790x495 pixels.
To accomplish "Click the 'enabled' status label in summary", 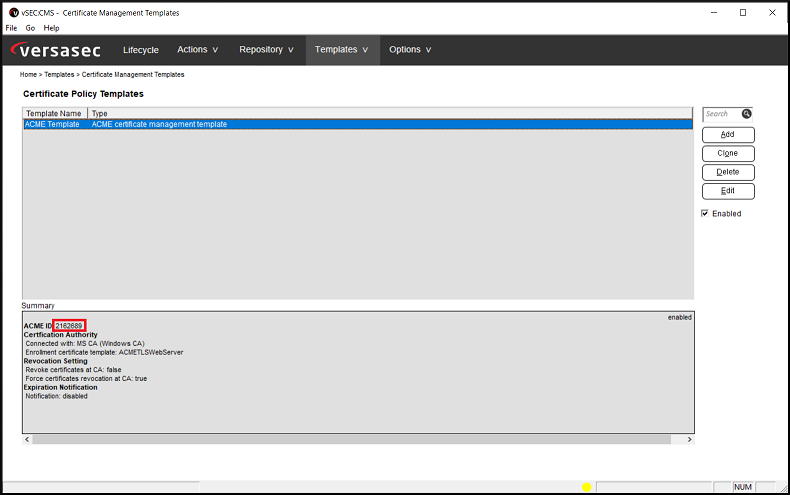I will click(x=680, y=318).
